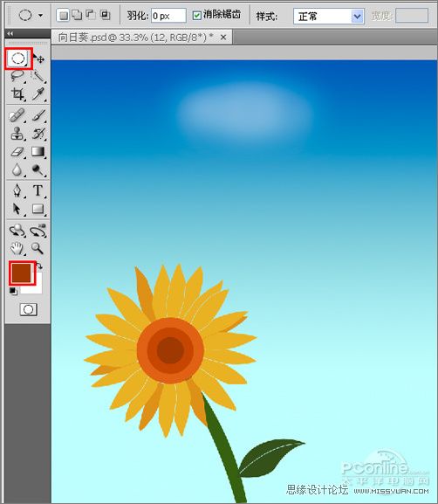This screenshot has width=438, height=504.
Task: Select the Brush tool
Action: click(x=38, y=115)
